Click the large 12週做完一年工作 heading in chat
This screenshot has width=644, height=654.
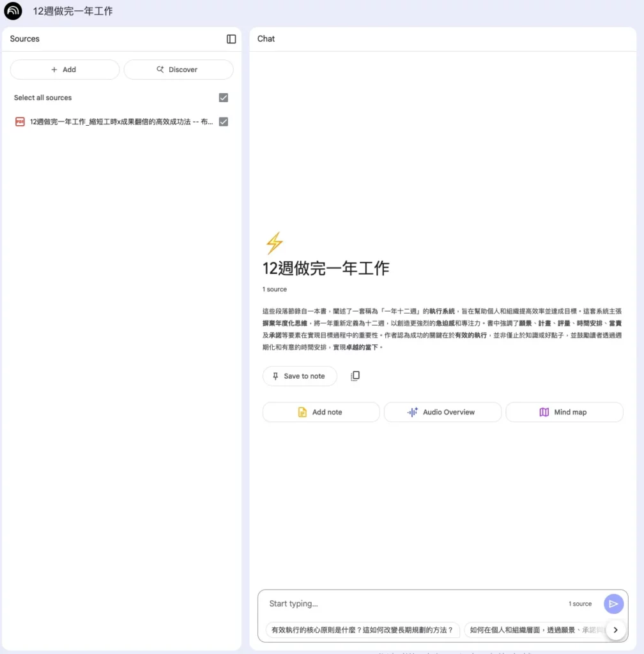pyautogui.click(x=326, y=268)
